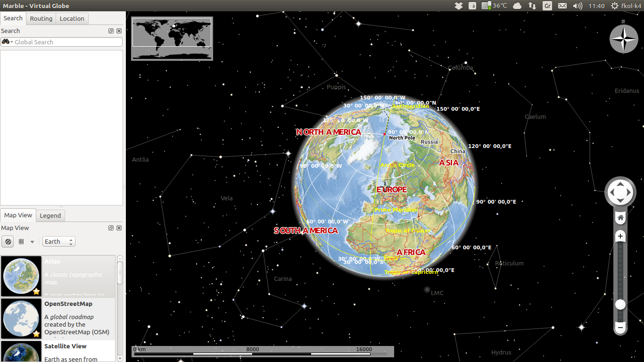Zoom in with the plus button
This screenshot has height=362, width=644.
[620, 236]
